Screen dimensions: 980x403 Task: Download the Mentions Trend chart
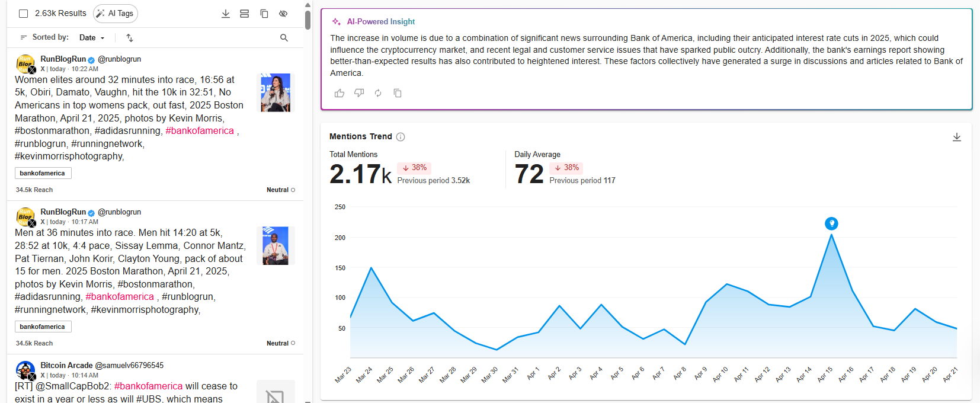(956, 137)
